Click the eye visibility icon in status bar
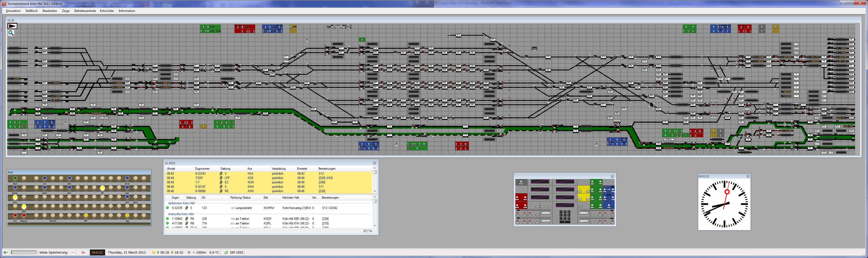This screenshot has width=868, height=258. (x=189, y=252)
